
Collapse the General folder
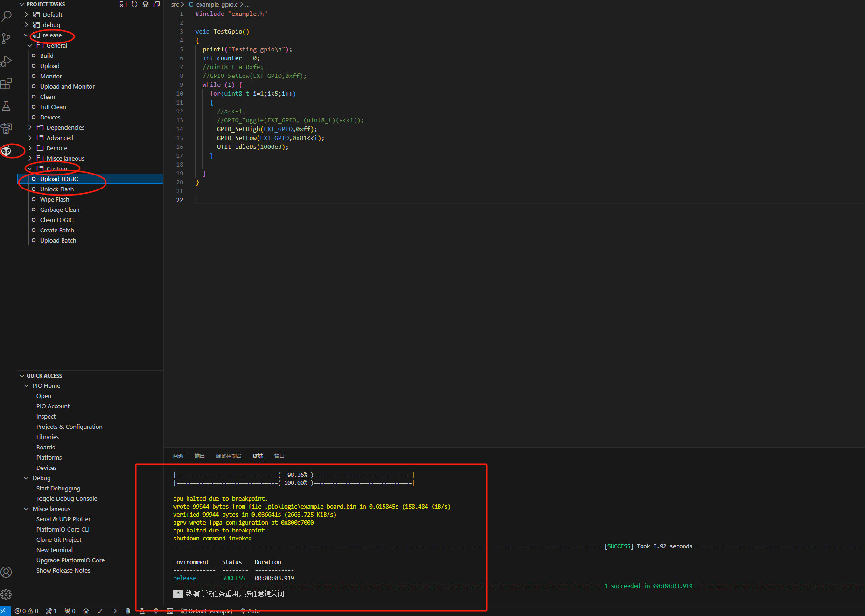(x=30, y=45)
